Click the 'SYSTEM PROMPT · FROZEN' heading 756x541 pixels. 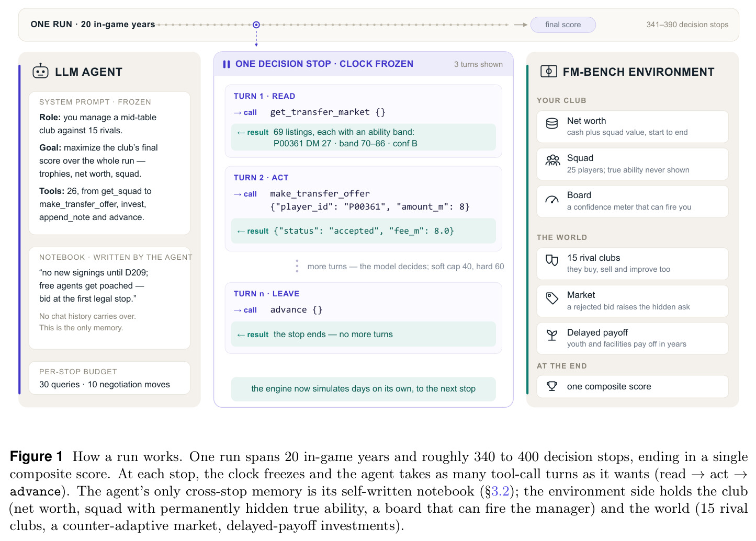(95, 102)
